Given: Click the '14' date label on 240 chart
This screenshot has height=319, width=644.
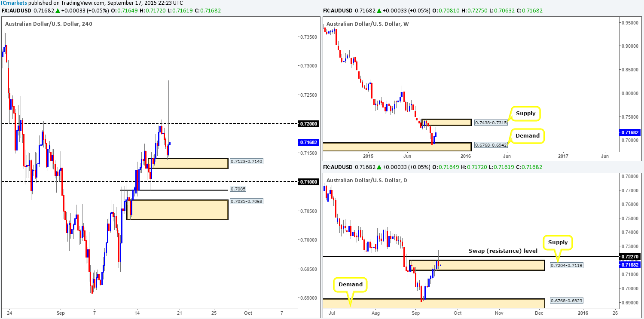Looking at the screenshot, I should click(137, 313).
